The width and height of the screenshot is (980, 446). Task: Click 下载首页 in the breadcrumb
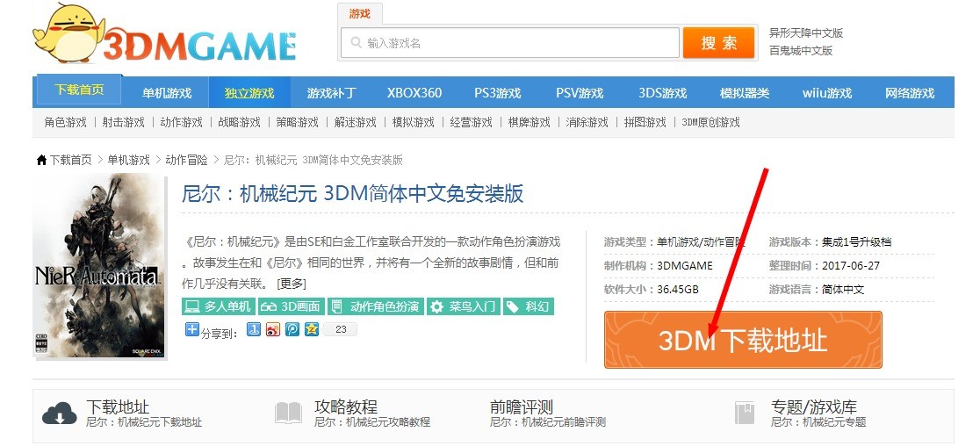pyautogui.click(x=70, y=160)
